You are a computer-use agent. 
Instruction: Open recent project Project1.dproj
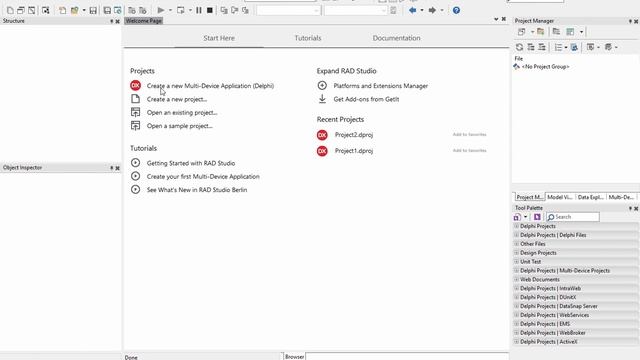click(354, 151)
